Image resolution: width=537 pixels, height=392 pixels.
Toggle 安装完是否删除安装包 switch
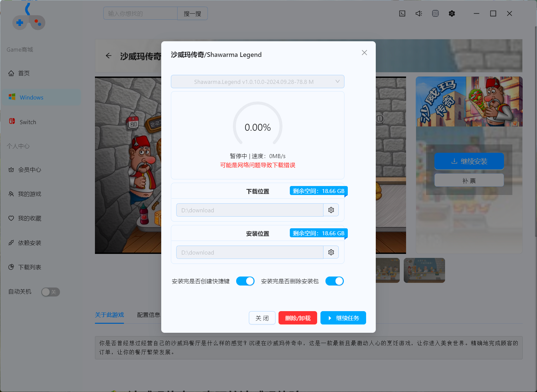[334, 281]
